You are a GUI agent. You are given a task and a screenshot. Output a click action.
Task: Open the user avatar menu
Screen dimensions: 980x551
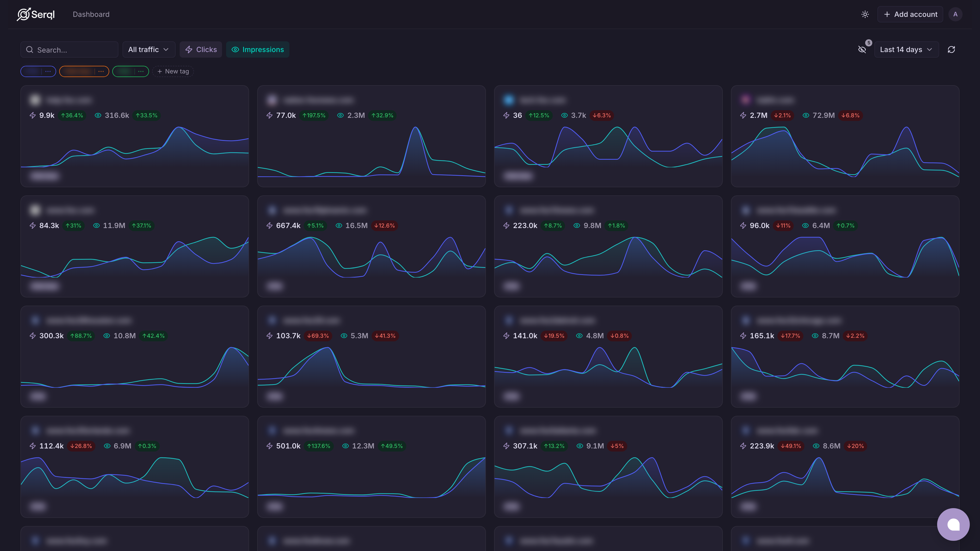[x=955, y=15]
